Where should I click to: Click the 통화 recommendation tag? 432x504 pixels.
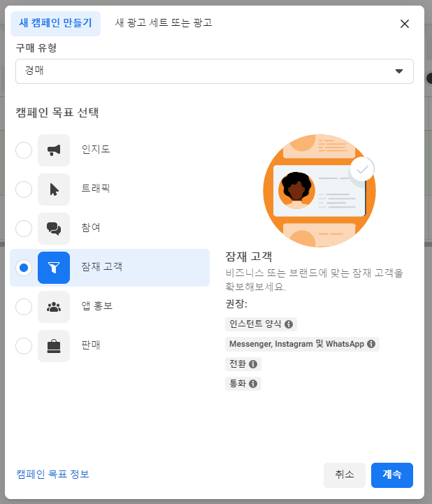click(243, 384)
